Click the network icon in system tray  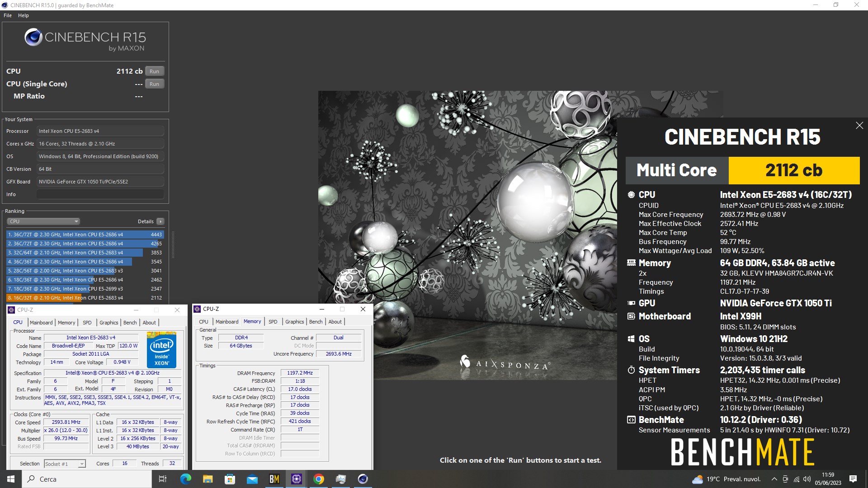796,479
